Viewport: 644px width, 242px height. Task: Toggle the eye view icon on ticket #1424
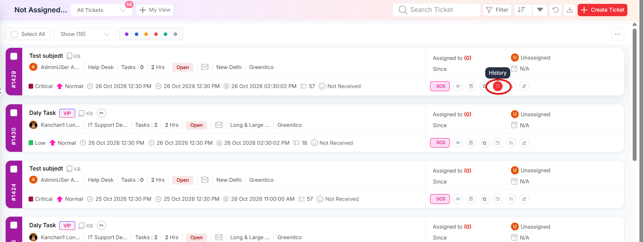458,199
